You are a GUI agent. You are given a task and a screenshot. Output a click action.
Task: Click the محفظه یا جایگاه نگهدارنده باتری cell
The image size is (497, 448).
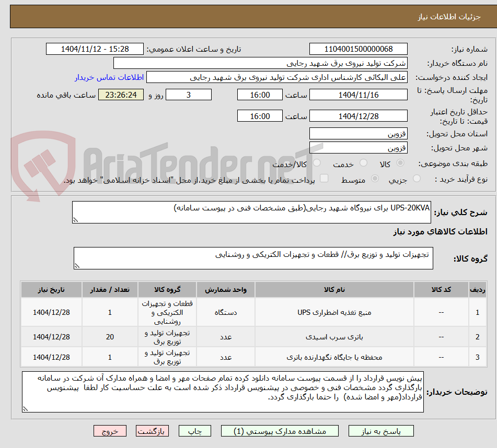334,357
